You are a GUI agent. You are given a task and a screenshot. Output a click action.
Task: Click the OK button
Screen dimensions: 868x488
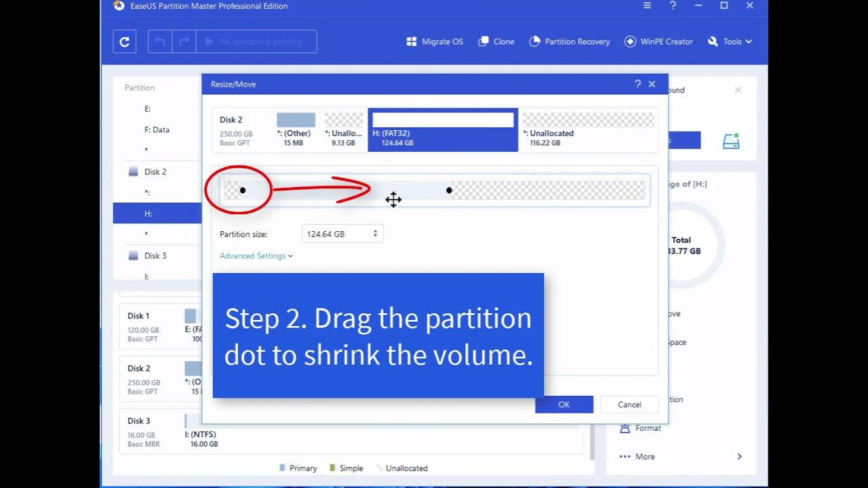[564, 405]
